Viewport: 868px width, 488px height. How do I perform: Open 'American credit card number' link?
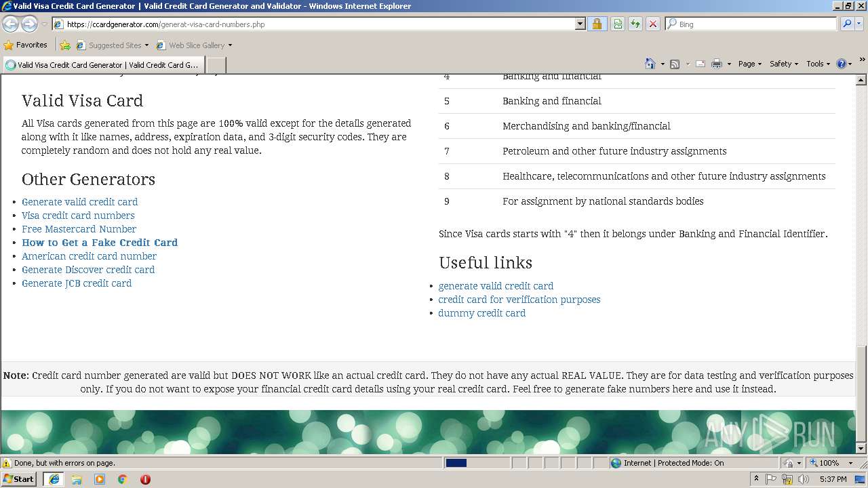[89, 256]
